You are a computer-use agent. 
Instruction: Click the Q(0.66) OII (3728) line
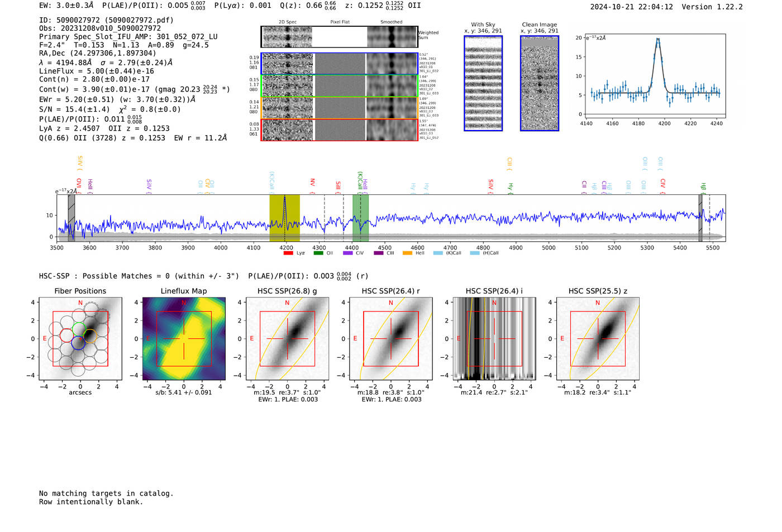coord(133,138)
